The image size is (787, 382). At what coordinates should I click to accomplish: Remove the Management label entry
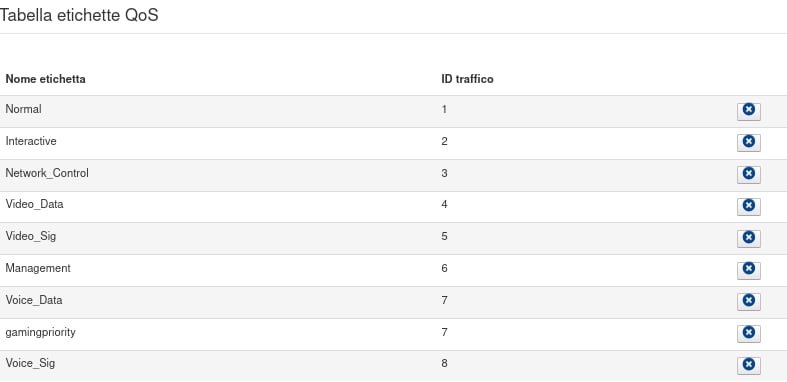coord(748,270)
